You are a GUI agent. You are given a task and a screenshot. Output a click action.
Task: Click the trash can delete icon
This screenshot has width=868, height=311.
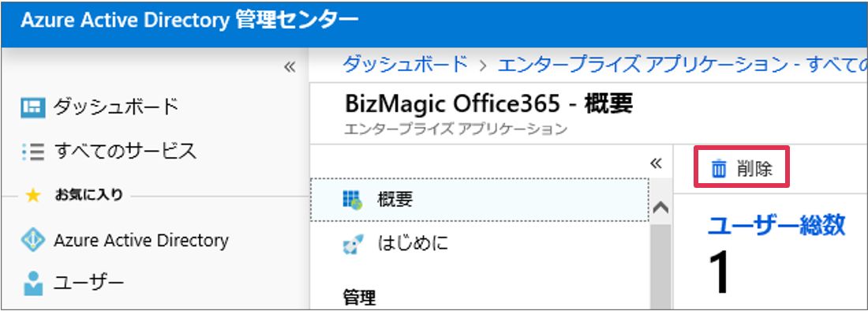[719, 169]
